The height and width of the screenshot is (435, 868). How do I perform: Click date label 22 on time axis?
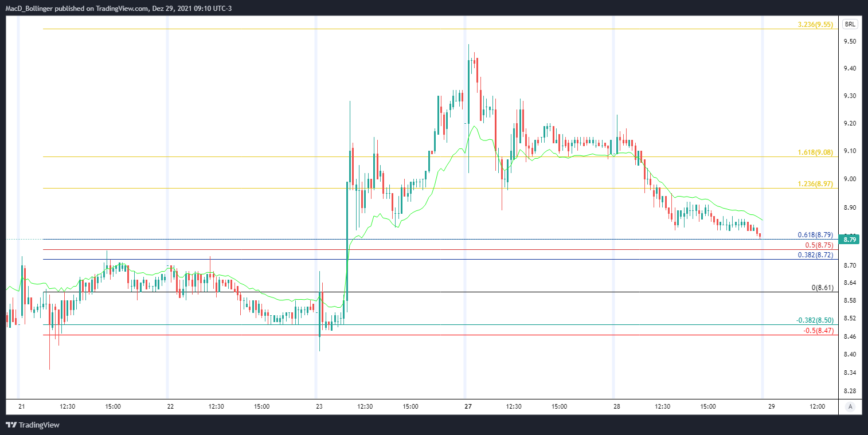pos(170,407)
